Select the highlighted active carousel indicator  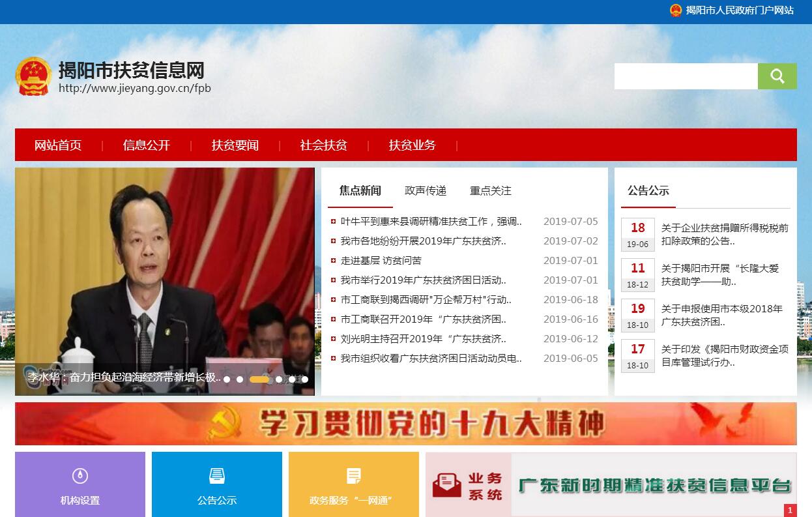pos(259,379)
